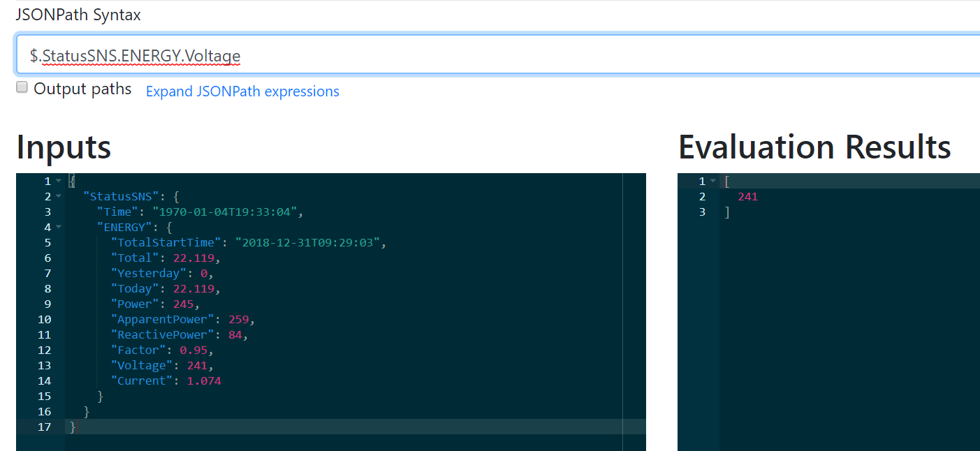The image size is (980, 451).
Task: Click the JSONPath Syntax input field
Action: point(489,56)
